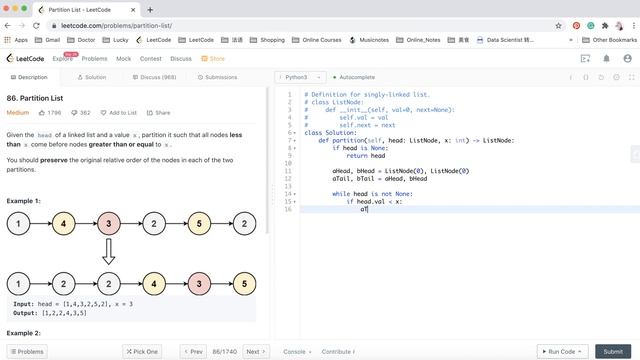Go to the Next problem
Image resolution: width=640 pixels, height=360 pixels.
256,351
